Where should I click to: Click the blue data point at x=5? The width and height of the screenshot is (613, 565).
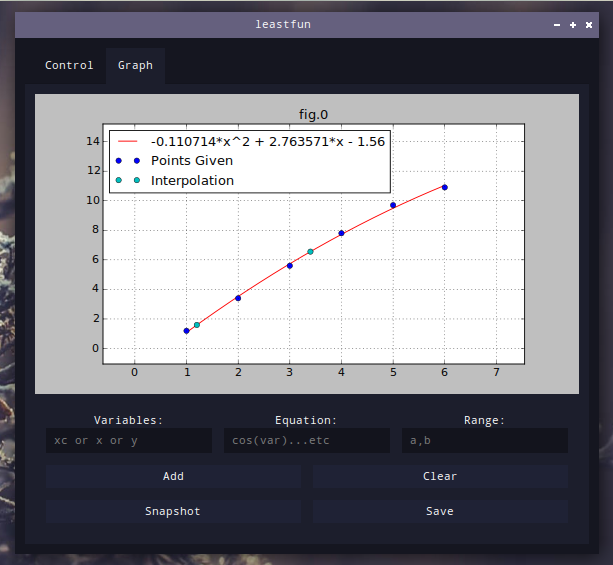click(393, 205)
